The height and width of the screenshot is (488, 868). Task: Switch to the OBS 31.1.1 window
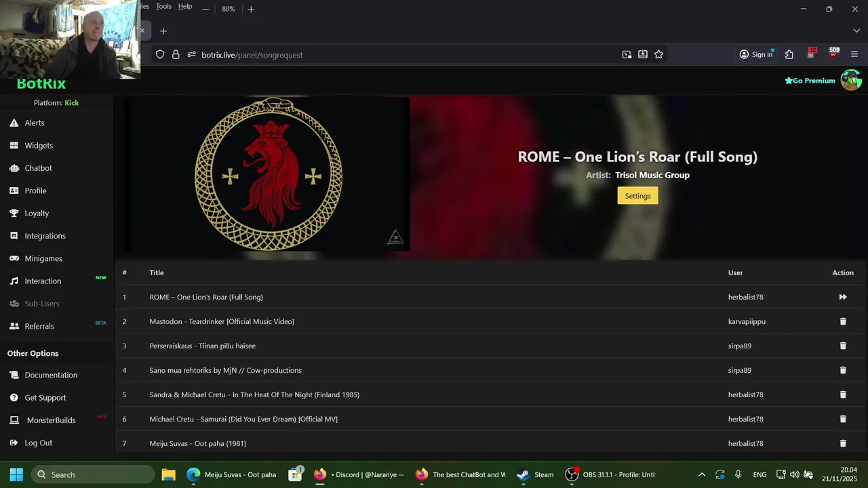(610, 474)
